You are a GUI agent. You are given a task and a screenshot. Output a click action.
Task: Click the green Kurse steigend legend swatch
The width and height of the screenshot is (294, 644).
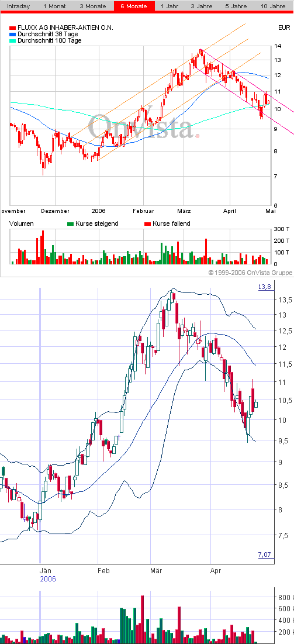coord(70,224)
